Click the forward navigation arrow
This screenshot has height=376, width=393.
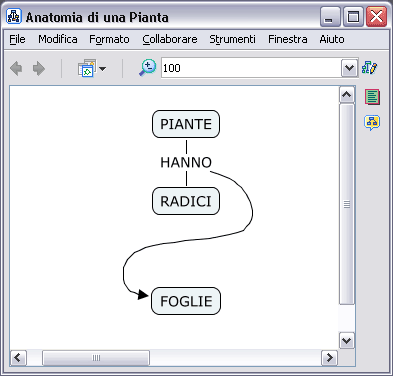(39, 69)
